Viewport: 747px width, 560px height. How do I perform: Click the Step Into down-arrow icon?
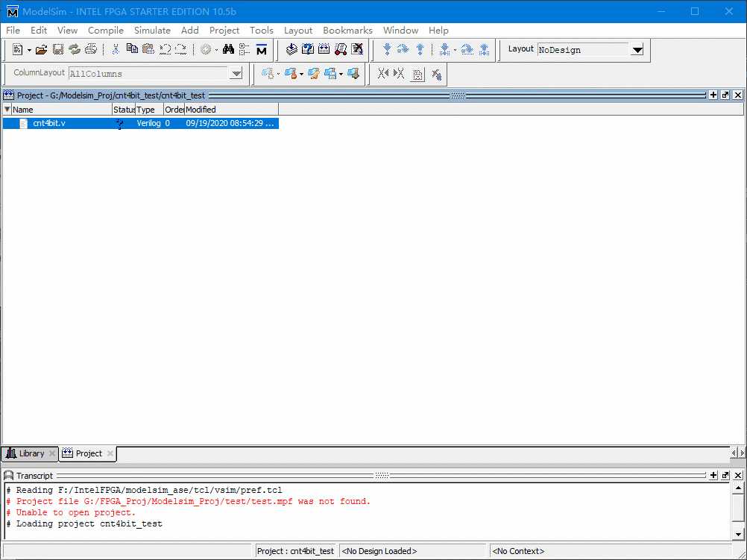tap(387, 49)
